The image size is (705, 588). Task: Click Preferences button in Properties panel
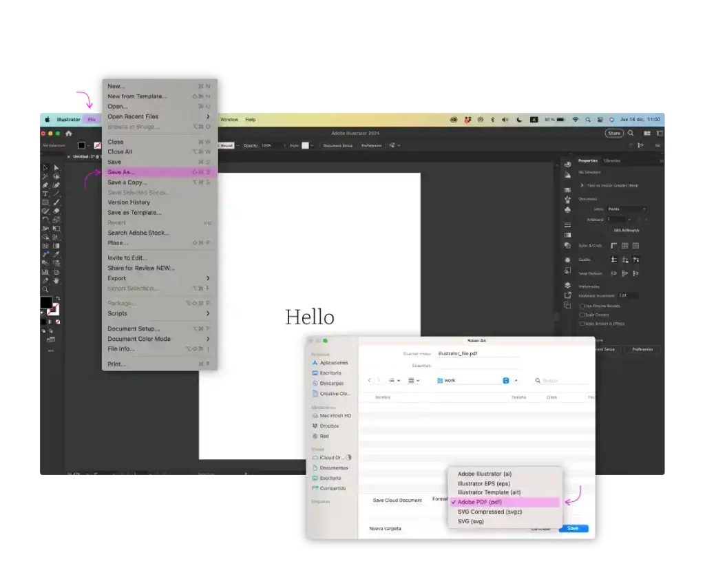pyautogui.click(x=642, y=349)
